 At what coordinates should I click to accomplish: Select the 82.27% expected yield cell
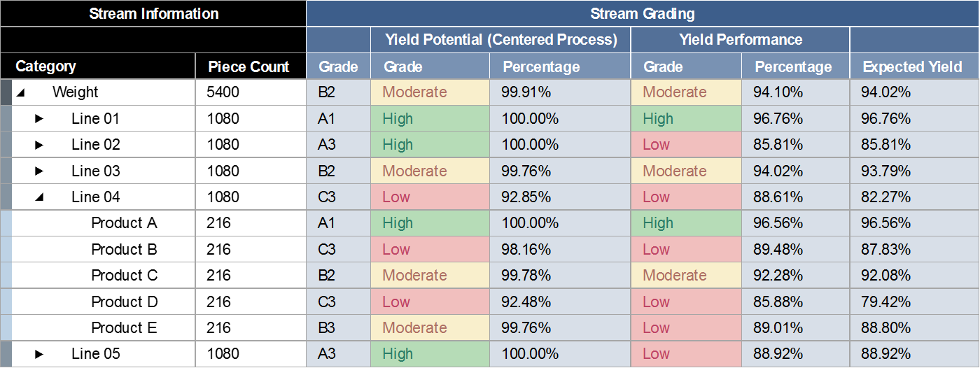pyautogui.click(x=885, y=197)
